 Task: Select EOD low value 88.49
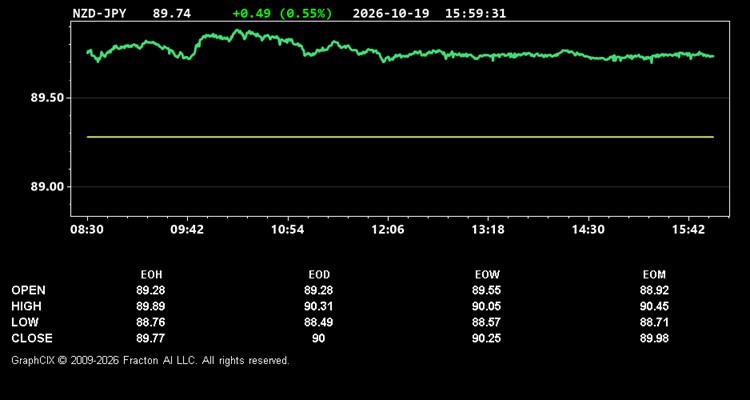click(x=319, y=322)
